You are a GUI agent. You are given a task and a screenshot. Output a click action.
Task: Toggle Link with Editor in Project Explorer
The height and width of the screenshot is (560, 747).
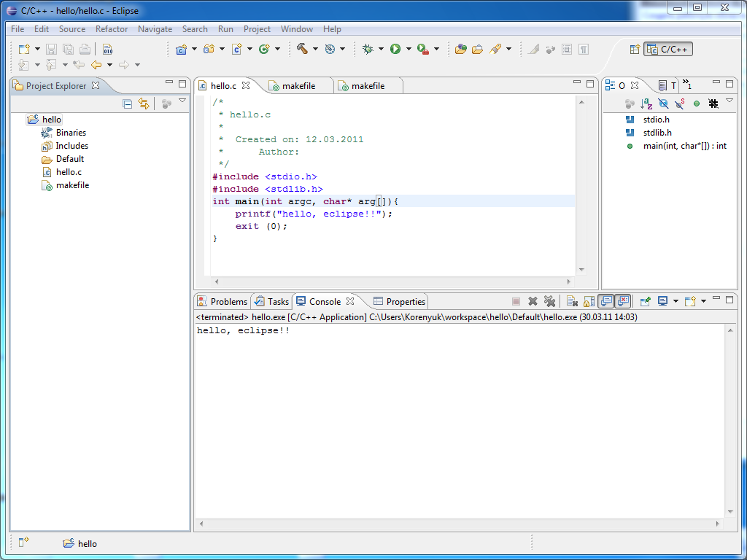(144, 104)
